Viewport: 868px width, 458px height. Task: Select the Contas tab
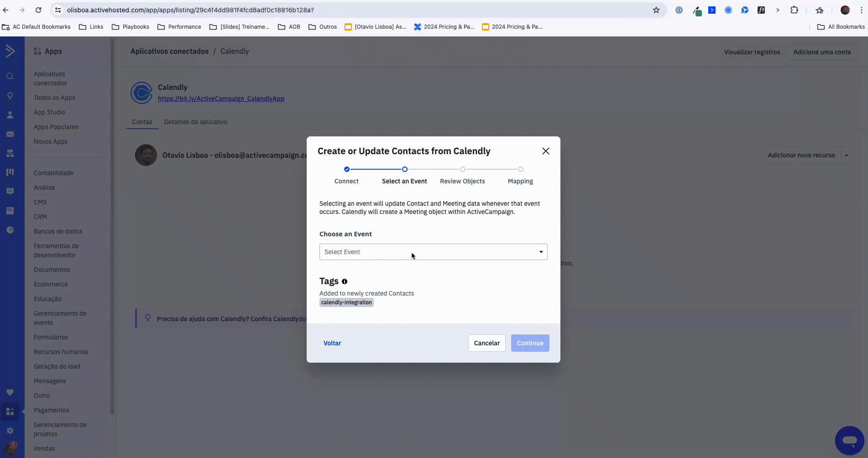142,122
